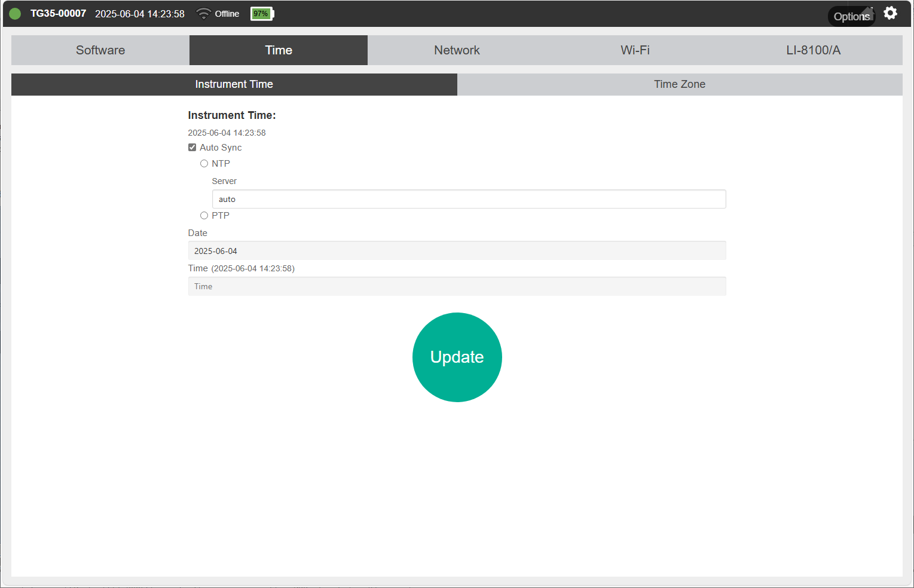Select the NTP radio button
The height and width of the screenshot is (588, 914).
[x=204, y=164]
